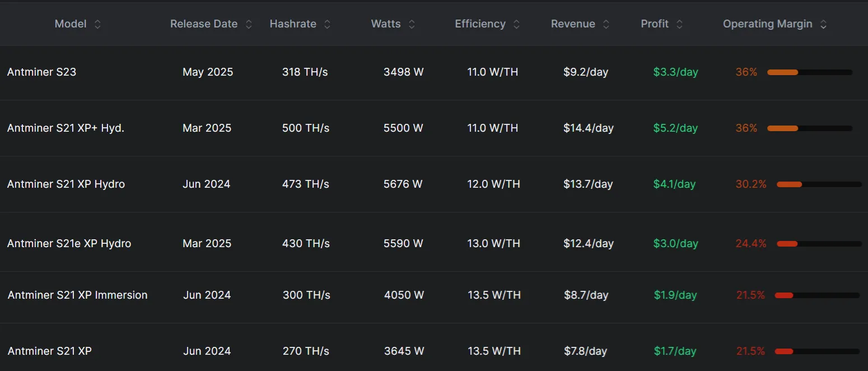The height and width of the screenshot is (371, 868).
Task: Click the $5.2/day profit value for S21 XP+ Hyd.
Action: click(x=675, y=128)
